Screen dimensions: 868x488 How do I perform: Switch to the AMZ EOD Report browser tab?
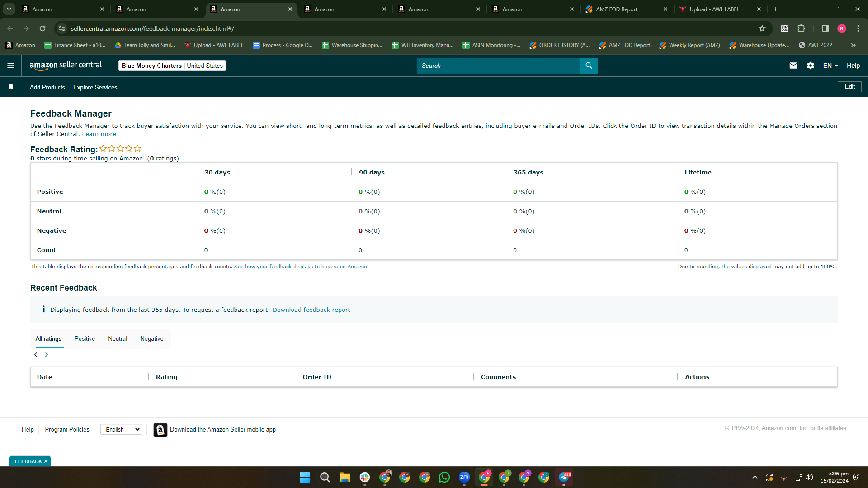(626, 9)
